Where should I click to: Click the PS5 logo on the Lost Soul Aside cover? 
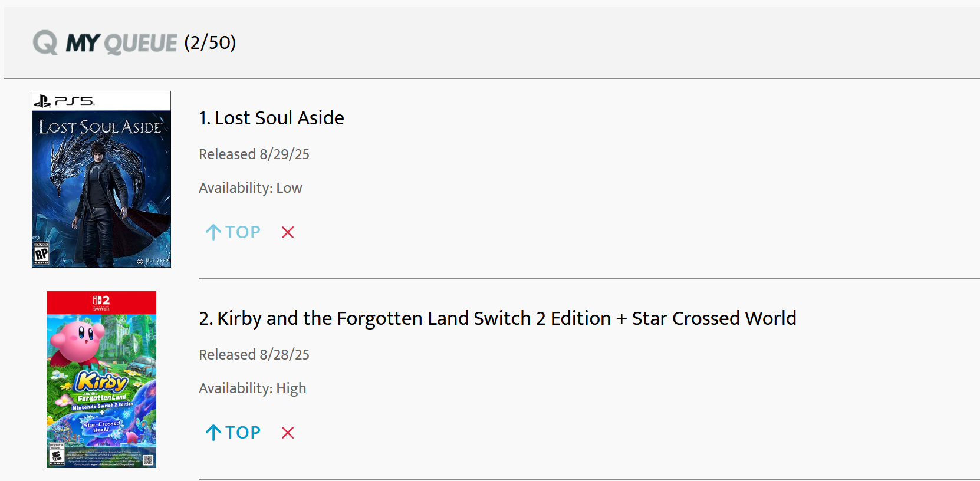point(64,101)
